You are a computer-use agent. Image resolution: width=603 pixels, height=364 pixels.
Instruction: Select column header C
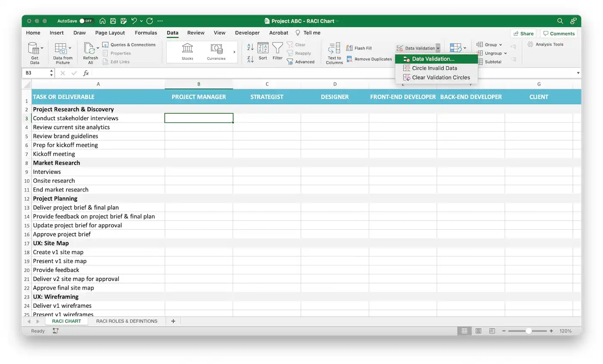point(267,84)
